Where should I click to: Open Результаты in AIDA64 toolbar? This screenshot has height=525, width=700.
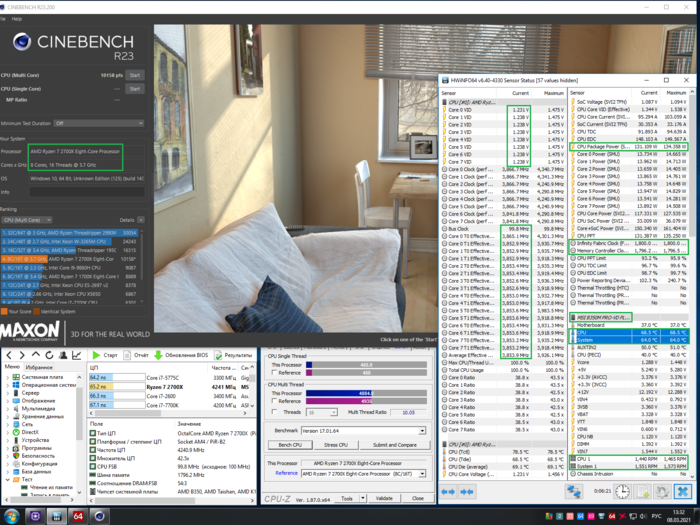click(233, 355)
